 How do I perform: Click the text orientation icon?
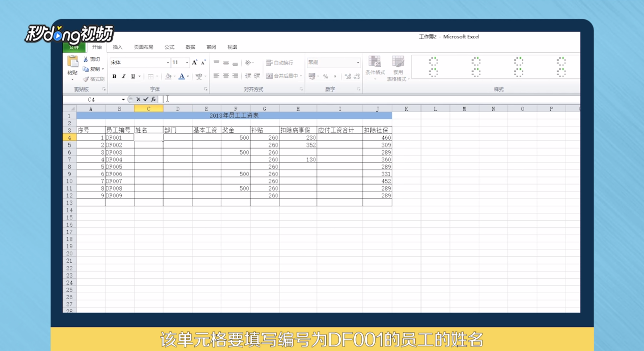(x=248, y=63)
